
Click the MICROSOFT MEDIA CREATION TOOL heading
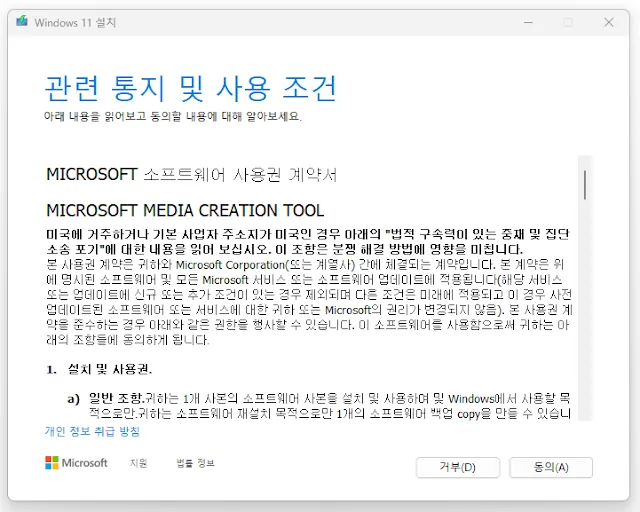(185, 211)
